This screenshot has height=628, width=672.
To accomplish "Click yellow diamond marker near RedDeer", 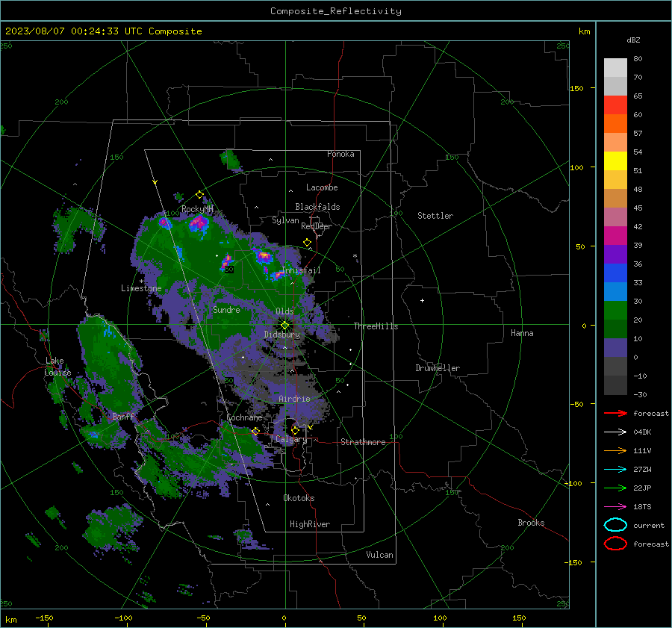I will tap(308, 243).
